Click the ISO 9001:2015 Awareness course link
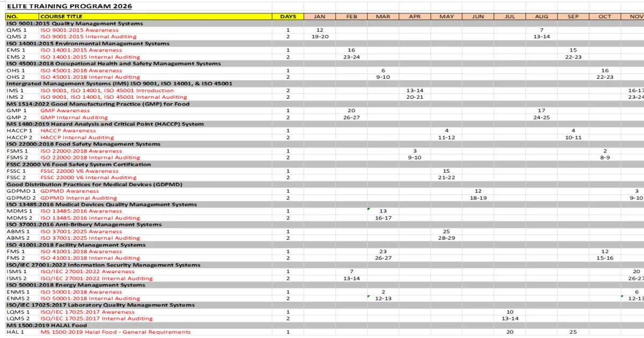644x338 pixels. click(x=79, y=30)
